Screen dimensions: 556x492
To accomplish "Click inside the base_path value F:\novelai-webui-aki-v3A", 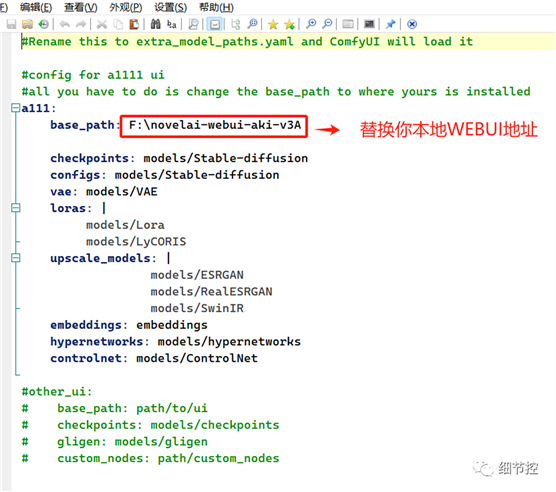I will [215, 125].
